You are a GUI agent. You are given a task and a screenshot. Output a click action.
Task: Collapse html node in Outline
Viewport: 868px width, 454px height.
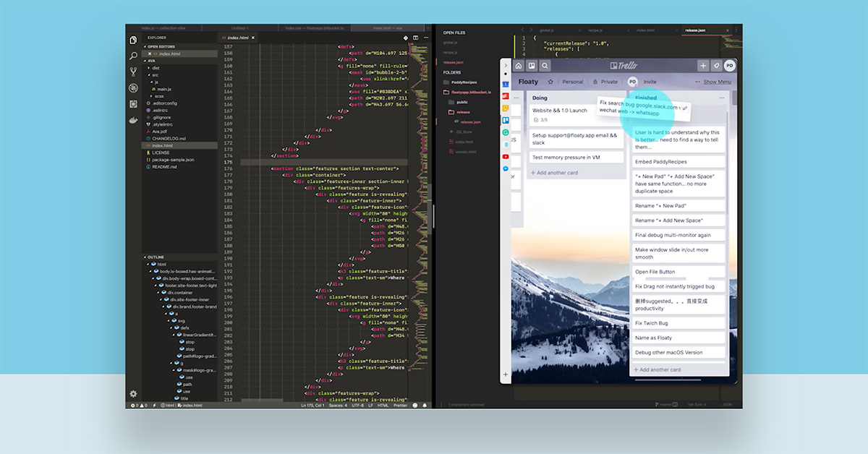click(149, 265)
